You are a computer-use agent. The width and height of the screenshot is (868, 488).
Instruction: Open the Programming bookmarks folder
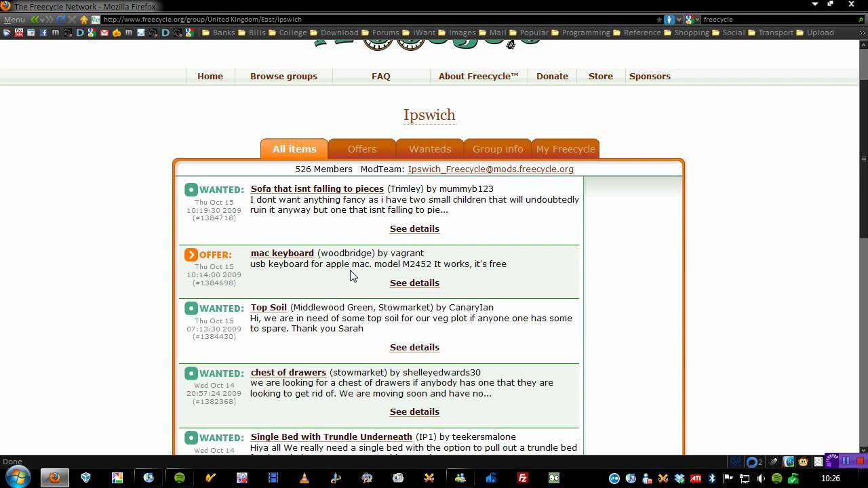pyautogui.click(x=581, y=33)
